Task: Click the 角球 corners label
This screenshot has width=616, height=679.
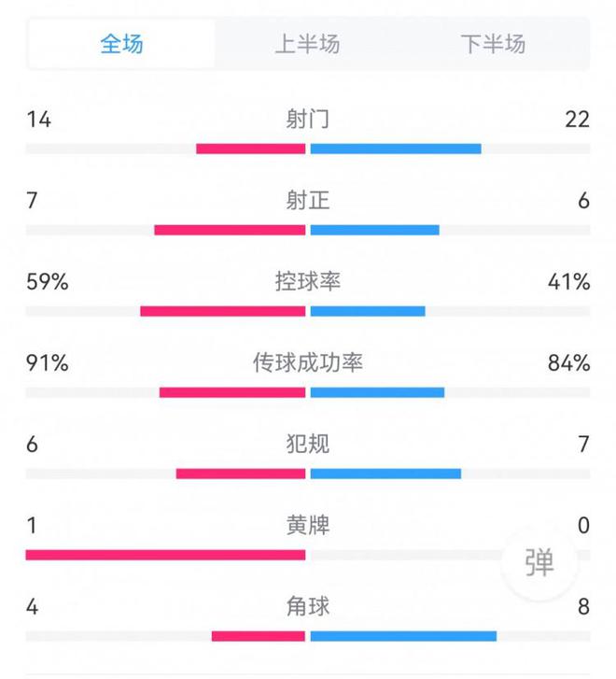Action: point(308,607)
